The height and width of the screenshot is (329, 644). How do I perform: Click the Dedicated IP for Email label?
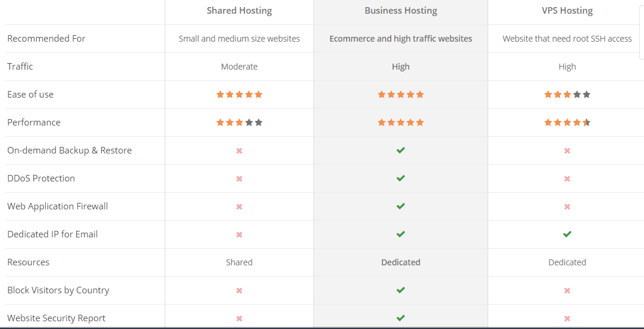pos(52,234)
